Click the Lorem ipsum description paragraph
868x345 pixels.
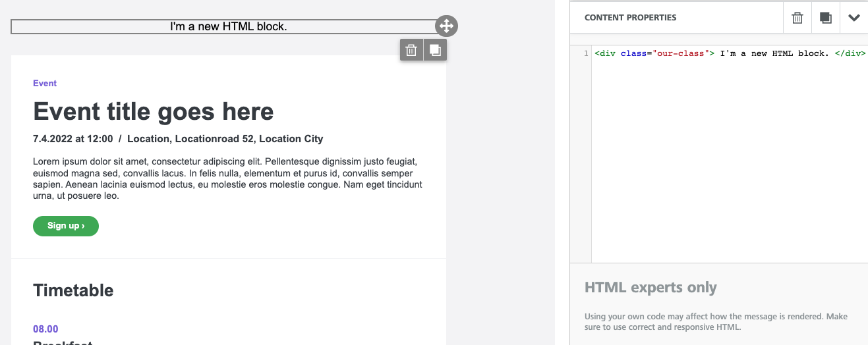pyautogui.click(x=227, y=178)
